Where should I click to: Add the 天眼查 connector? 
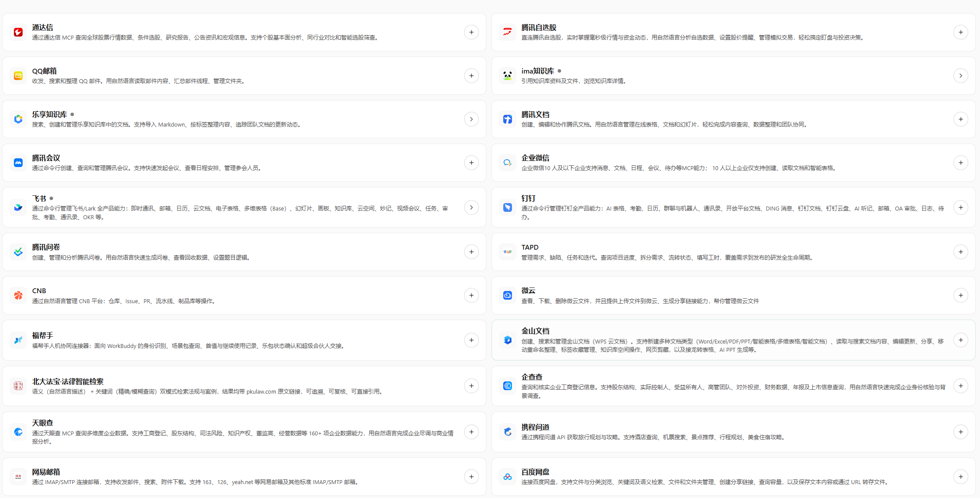click(x=472, y=432)
